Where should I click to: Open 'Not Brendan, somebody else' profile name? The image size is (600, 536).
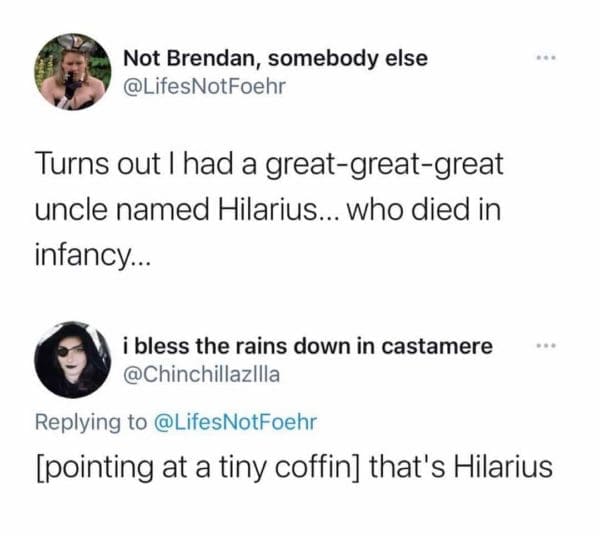pyautogui.click(x=275, y=58)
